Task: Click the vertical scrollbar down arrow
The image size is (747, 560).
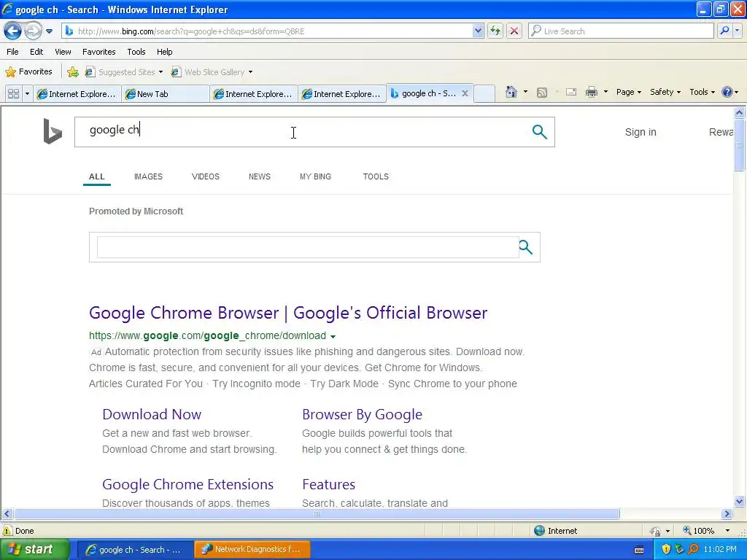Action: (739, 501)
